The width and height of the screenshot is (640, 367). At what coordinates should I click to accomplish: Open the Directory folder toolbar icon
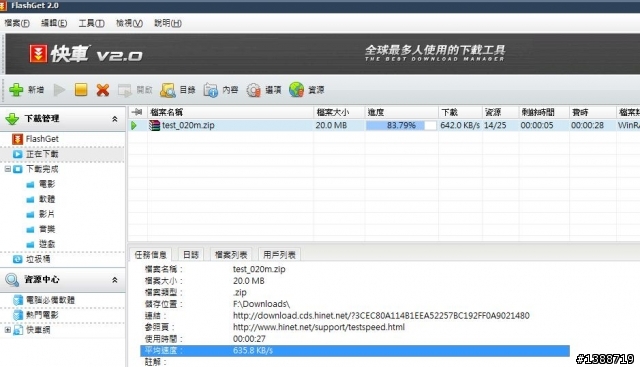[168, 90]
